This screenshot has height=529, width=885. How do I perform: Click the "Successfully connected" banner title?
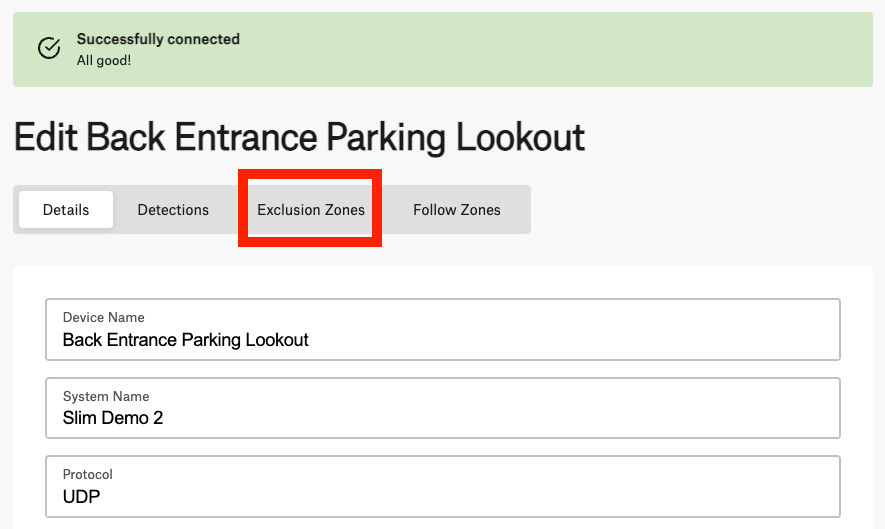pyautogui.click(x=158, y=39)
